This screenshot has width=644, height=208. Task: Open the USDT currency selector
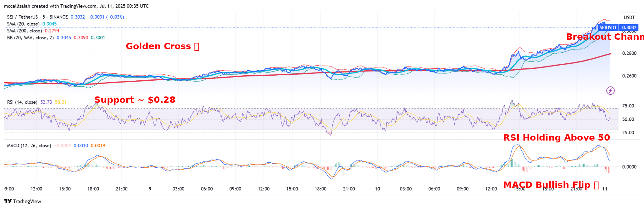coord(629,17)
